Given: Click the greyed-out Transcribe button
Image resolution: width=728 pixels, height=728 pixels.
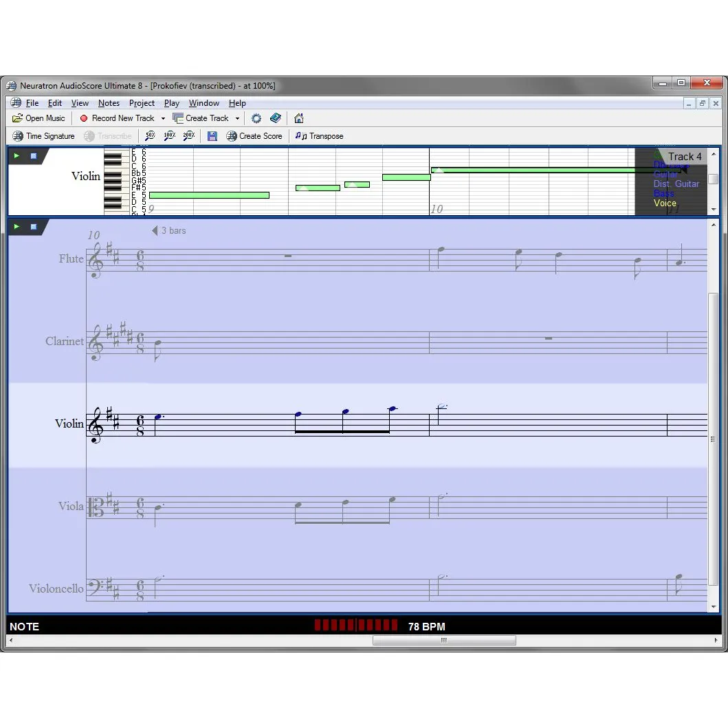Looking at the screenshot, I should tap(108, 136).
